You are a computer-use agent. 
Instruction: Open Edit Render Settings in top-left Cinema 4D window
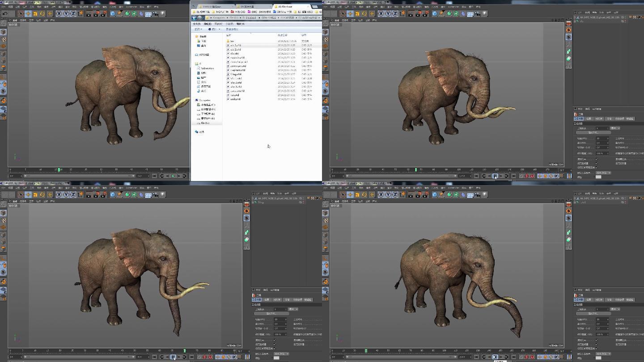click(x=103, y=13)
